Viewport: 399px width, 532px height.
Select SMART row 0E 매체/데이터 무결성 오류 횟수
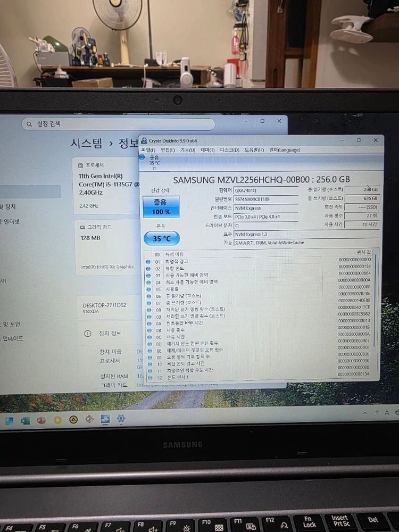[259, 350]
